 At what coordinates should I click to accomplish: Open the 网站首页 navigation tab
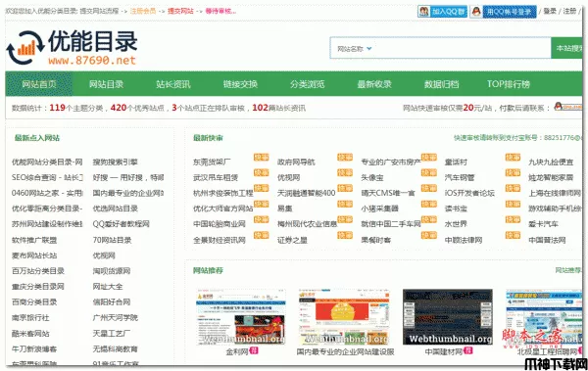39,84
